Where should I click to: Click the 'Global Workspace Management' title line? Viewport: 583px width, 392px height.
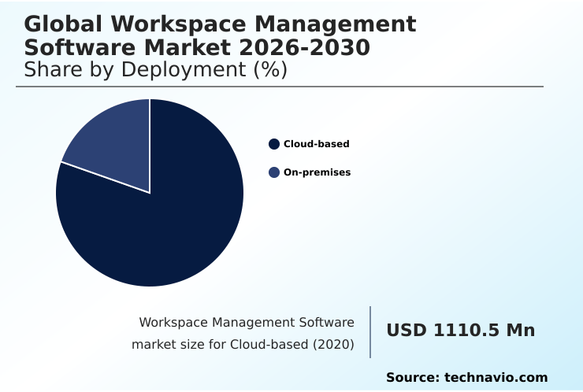(220, 25)
